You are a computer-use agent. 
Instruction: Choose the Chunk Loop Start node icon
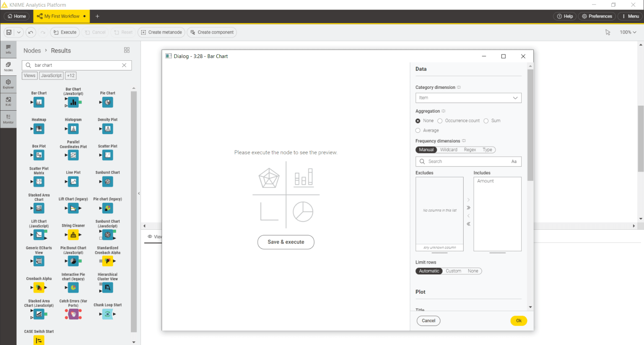(108, 314)
